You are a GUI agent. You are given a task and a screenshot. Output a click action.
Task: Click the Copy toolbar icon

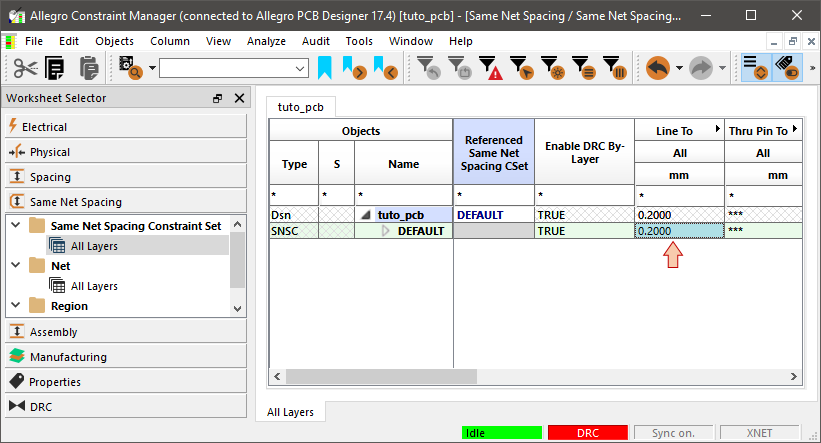[55, 68]
